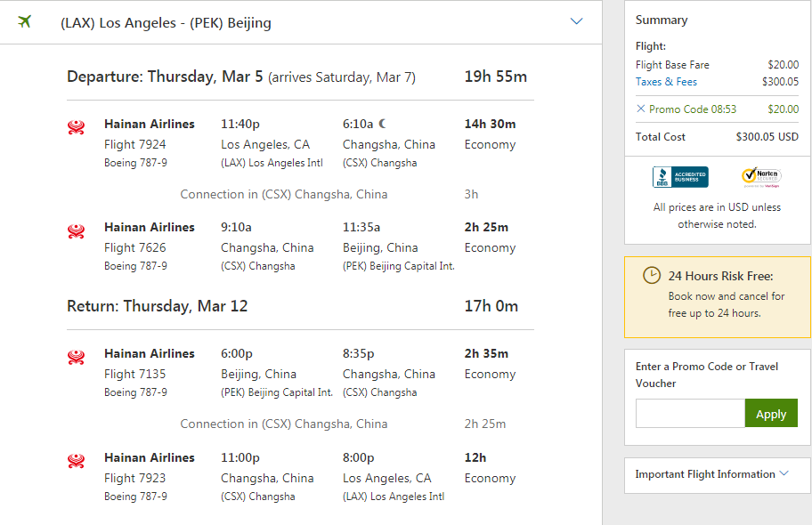Image resolution: width=812 pixels, height=525 pixels.
Task: Click 'Flight 7135' text
Action: pyautogui.click(x=134, y=374)
